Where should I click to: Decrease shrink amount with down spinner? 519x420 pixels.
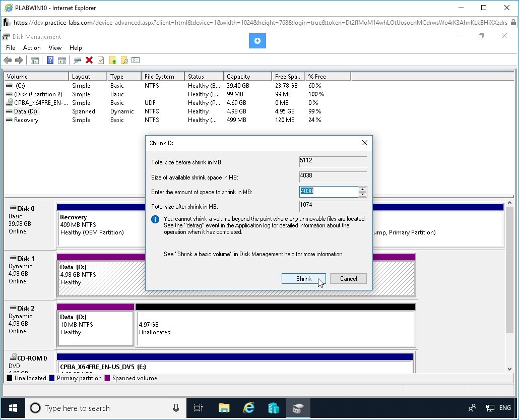[363, 195]
